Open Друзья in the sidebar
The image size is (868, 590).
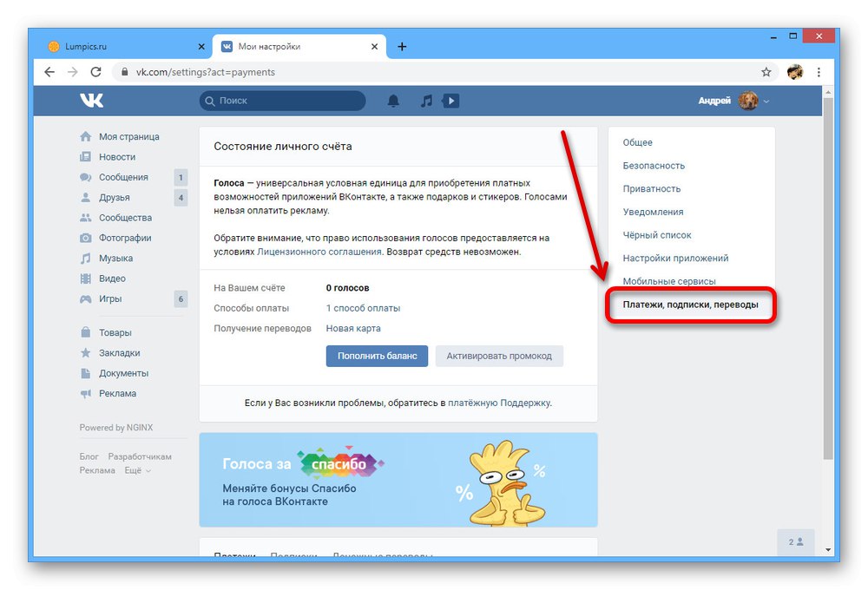point(114,198)
